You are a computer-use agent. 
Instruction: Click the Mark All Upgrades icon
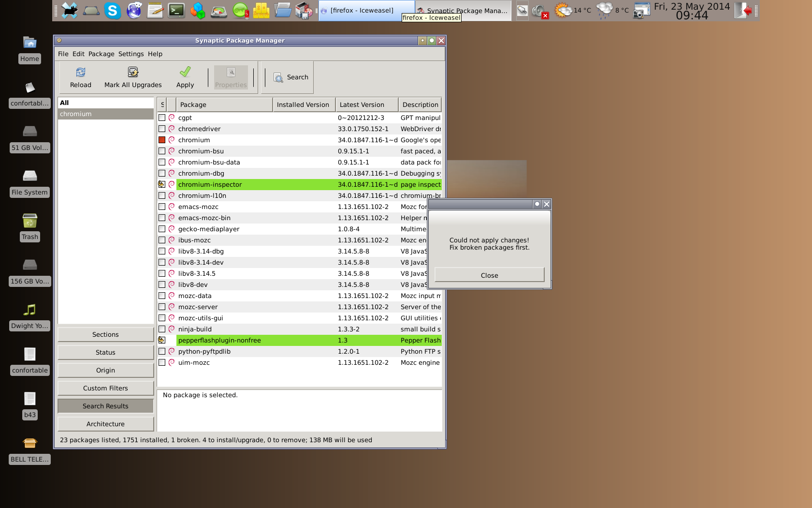coord(133,72)
